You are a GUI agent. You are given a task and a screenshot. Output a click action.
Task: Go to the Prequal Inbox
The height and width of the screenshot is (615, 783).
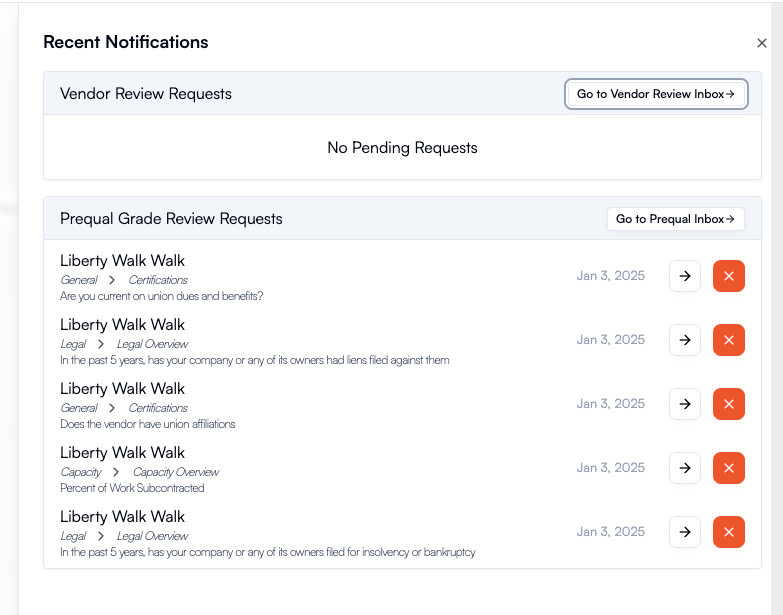pos(676,219)
